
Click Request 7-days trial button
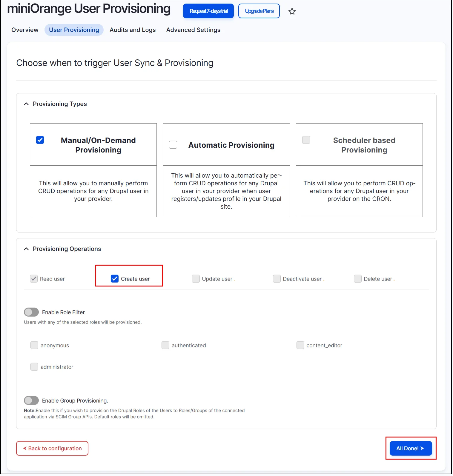tap(208, 11)
